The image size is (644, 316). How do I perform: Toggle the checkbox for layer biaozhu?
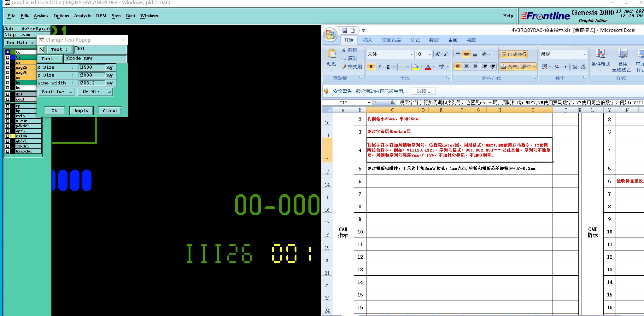(8, 151)
